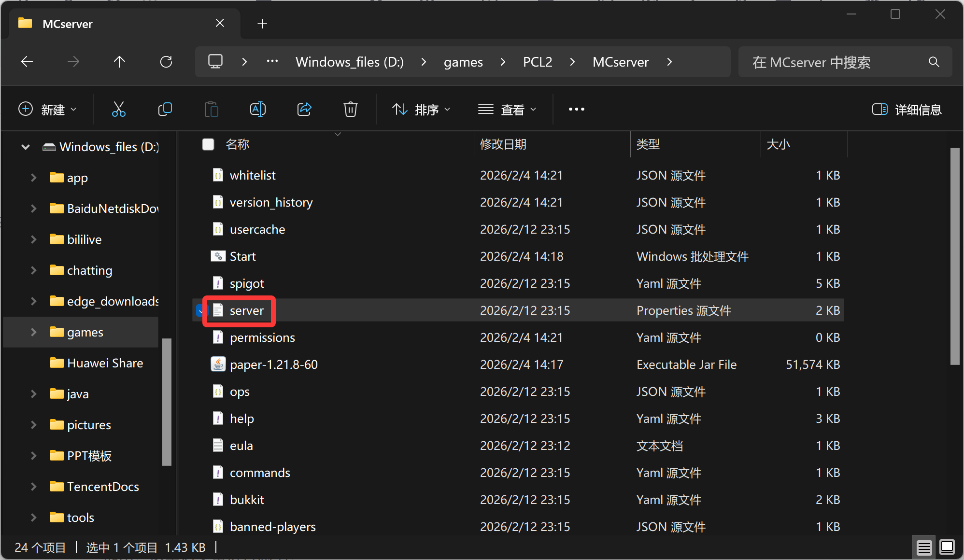
Task: Expand the games folder in tree
Action: tap(33, 332)
